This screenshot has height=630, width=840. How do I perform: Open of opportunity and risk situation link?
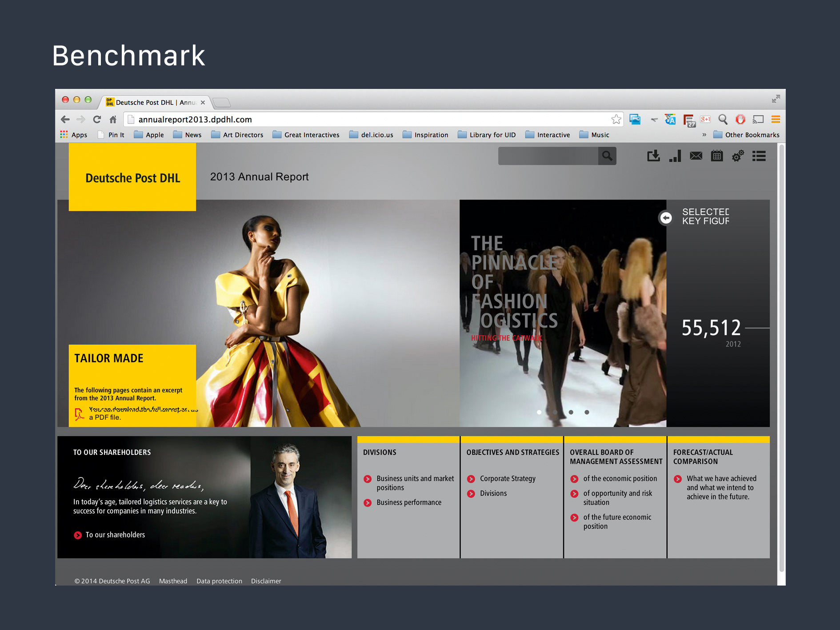(612, 498)
